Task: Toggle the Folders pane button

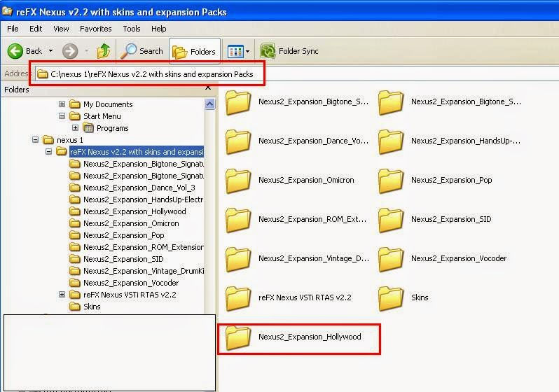Action: [x=195, y=52]
